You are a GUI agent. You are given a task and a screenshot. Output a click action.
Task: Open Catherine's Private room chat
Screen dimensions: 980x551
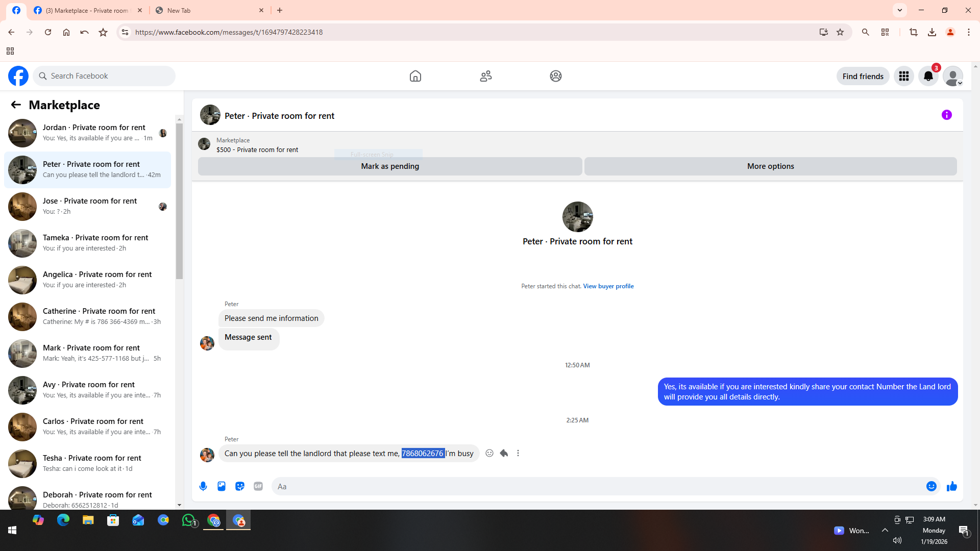click(x=88, y=316)
